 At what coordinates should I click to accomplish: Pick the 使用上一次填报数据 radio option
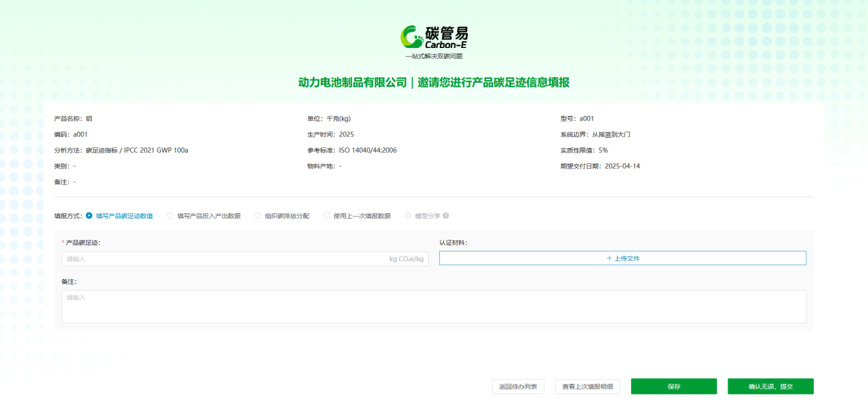click(x=327, y=216)
